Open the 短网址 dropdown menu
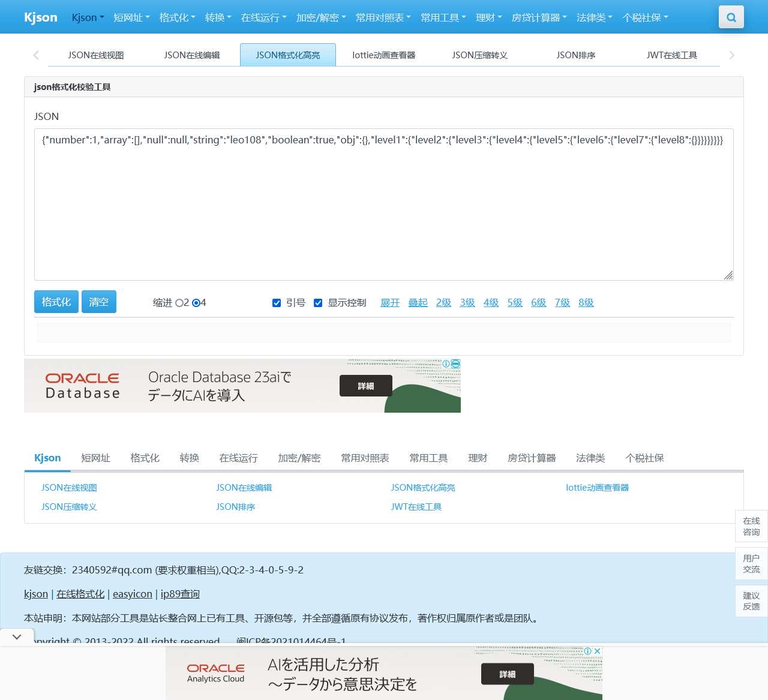Image resolution: width=768 pixels, height=700 pixels. point(131,17)
